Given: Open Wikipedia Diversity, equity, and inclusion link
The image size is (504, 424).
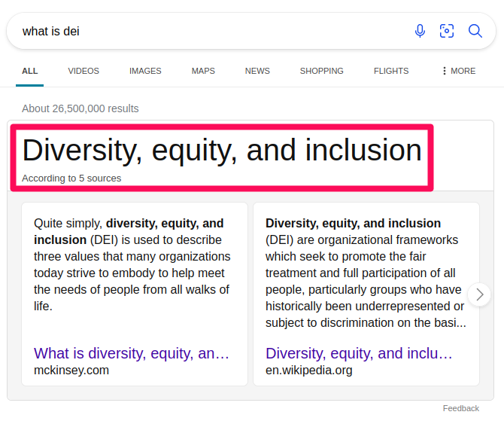Looking at the screenshot, I should pyautogui.click(x=360, y=353).
